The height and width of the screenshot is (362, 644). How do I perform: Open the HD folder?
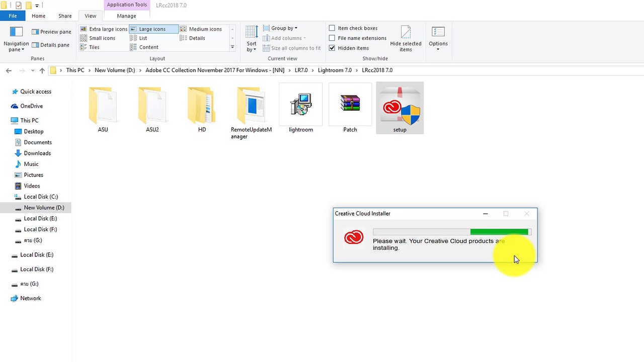(x=202, y=110)
